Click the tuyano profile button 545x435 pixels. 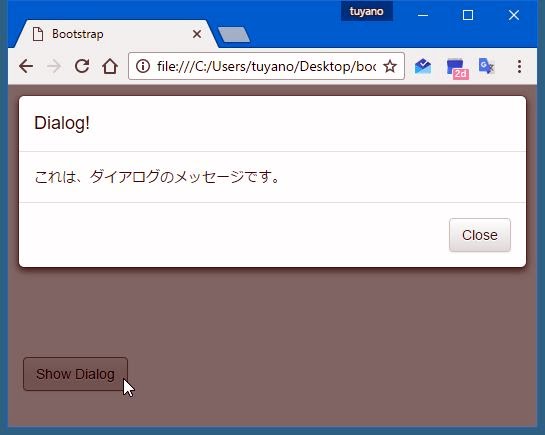[x=367, y=11]
